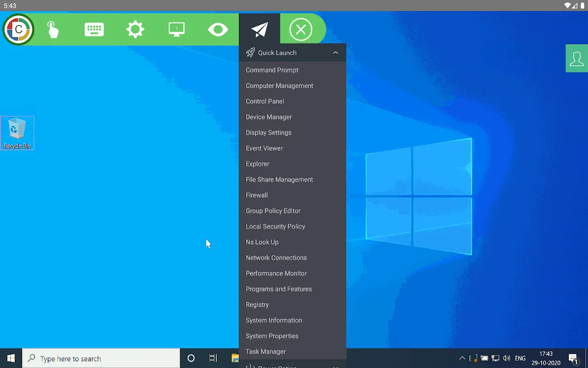Open Device Manager entry

(269, 117)
